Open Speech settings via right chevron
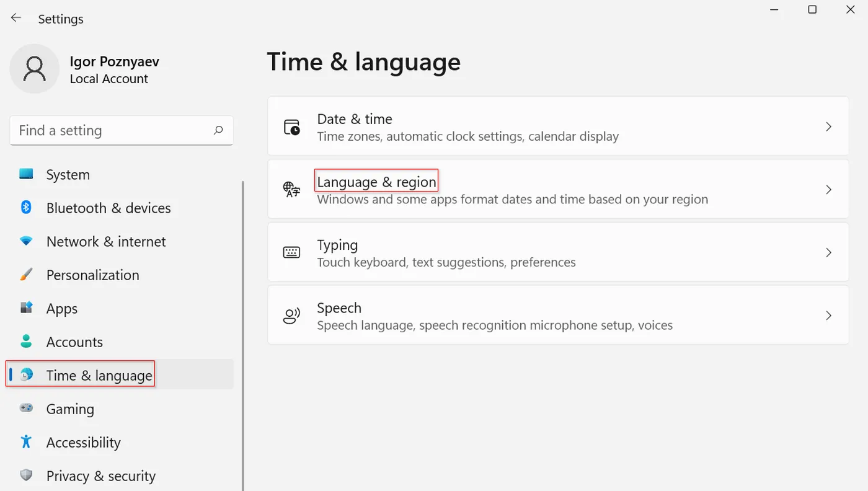 (828, 316)
